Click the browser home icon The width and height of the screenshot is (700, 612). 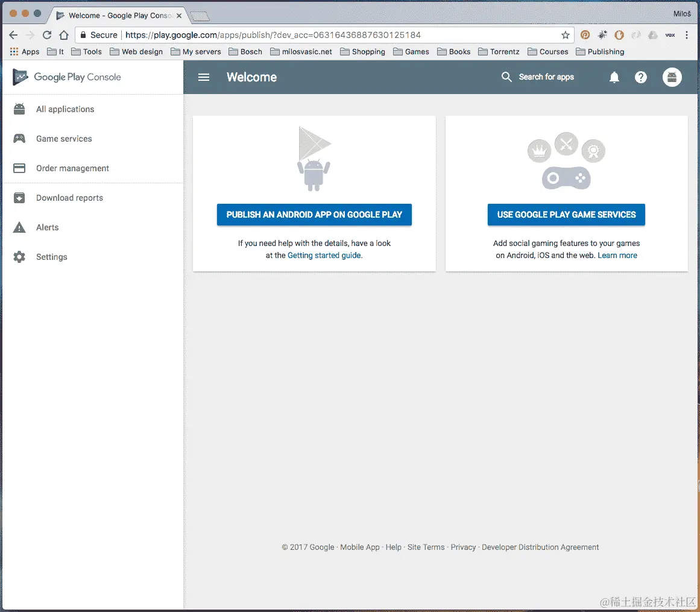(x=64, y=35)
